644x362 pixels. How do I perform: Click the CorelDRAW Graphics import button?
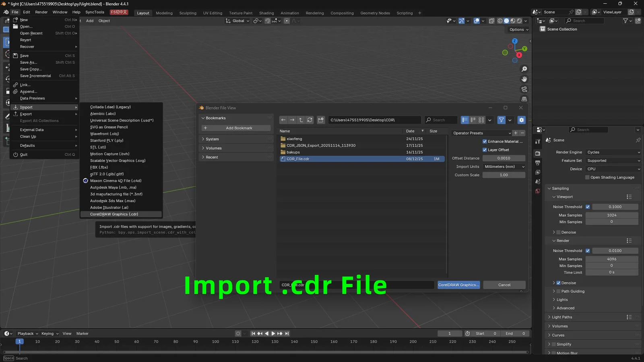[458, 285]
